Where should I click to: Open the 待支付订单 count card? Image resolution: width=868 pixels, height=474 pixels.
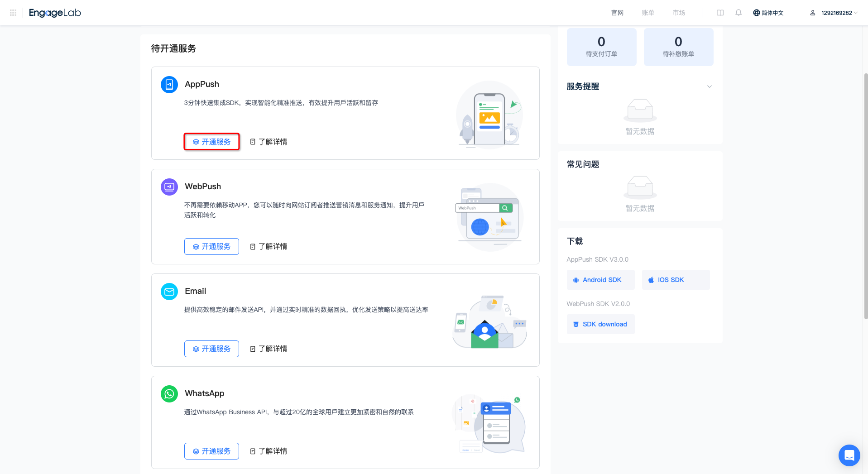coord(601,47)
